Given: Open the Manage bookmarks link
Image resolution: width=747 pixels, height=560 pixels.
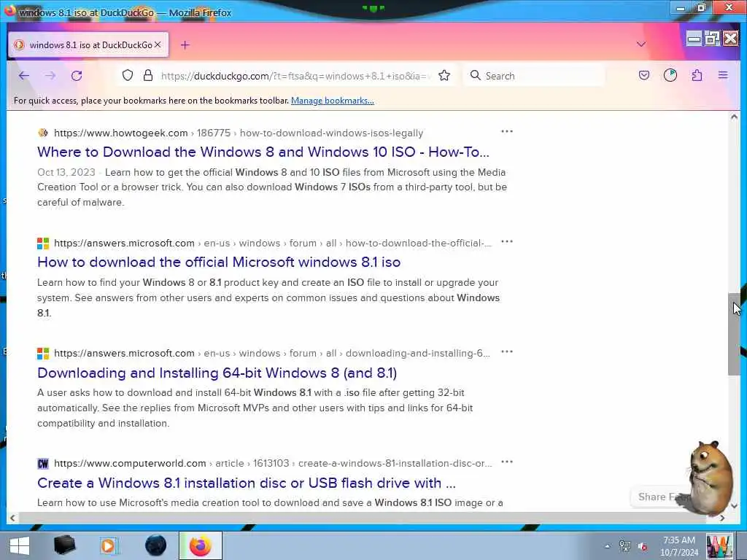Looking at the screenshot, I should click(333, 101).
